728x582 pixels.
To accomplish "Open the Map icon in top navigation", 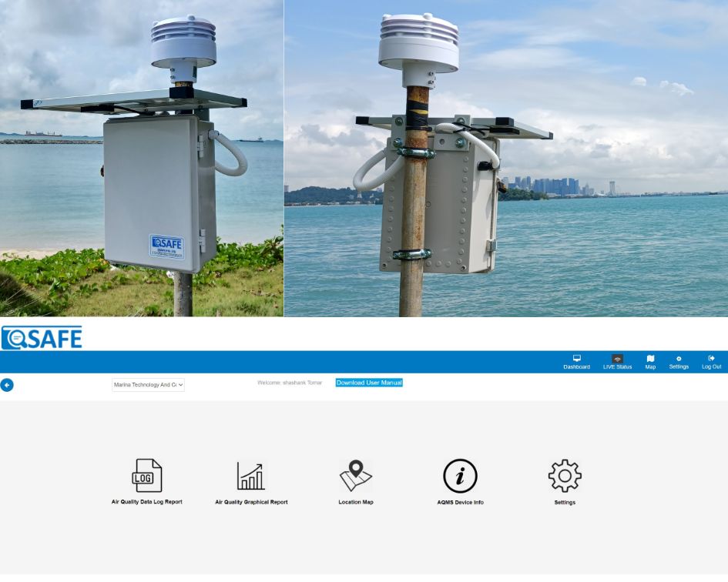I will 650,358.
